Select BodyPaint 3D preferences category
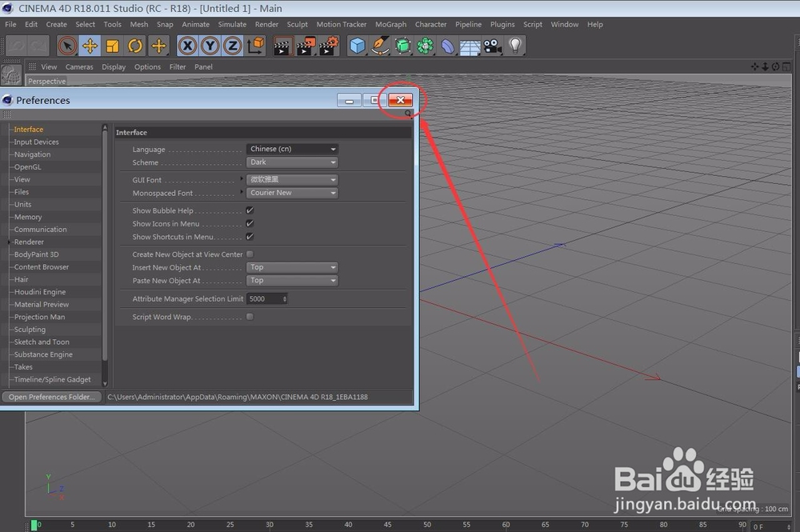This screenshot has width=800, height=532. point(36,254)
